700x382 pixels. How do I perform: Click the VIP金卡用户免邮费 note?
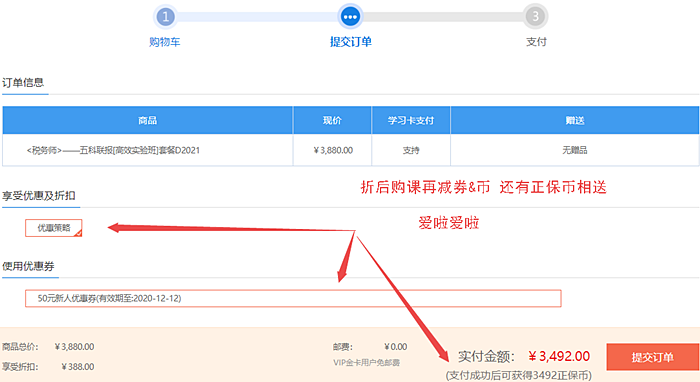[x=367, y=363]
